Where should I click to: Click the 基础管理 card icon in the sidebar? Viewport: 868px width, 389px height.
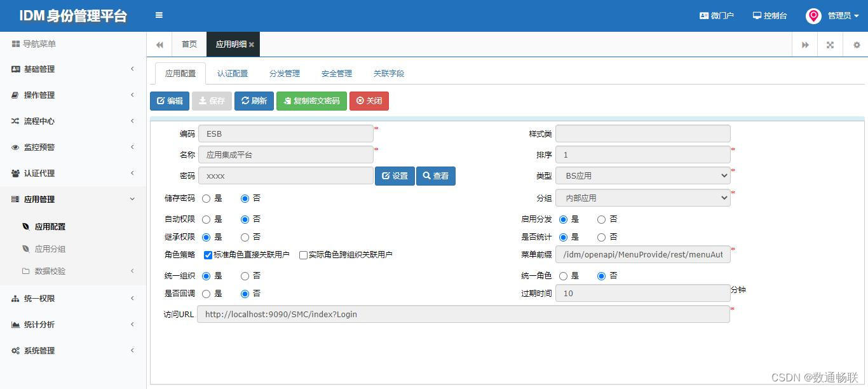(x=16, y=69)
